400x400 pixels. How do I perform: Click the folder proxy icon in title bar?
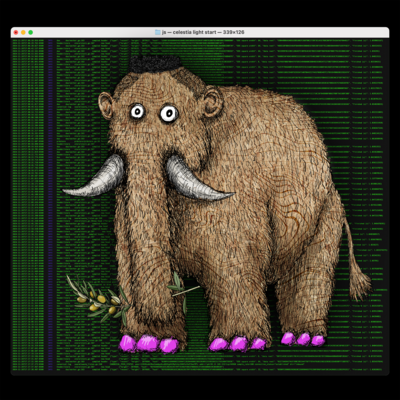(x=158, y=32)
